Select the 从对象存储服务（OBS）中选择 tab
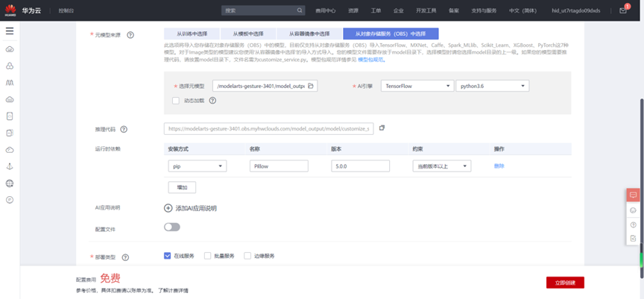 (391, 34)
